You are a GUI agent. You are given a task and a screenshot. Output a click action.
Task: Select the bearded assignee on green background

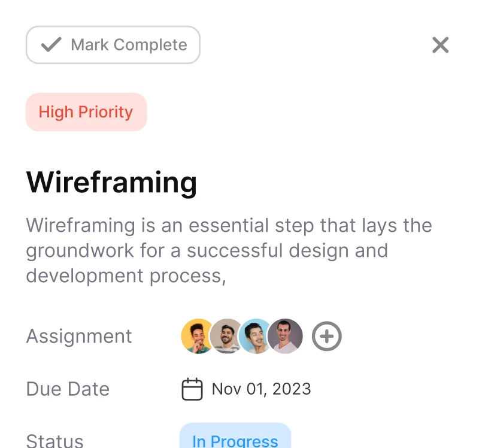226,336
